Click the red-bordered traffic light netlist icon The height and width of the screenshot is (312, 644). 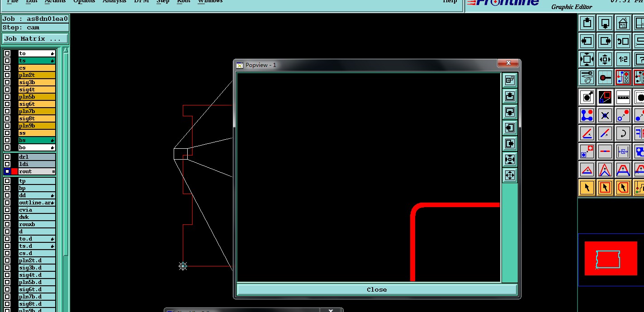pyautogui.click(x=623, y=77)
